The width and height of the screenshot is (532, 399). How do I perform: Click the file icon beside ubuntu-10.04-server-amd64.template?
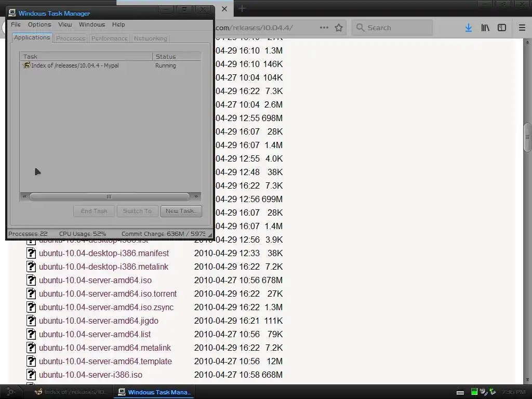(x=31, y=362)
